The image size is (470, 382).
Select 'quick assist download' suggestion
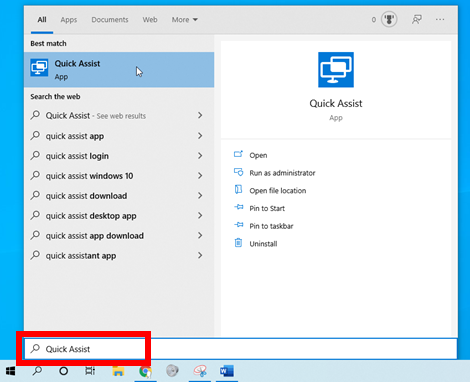click(x=119, y=196)
